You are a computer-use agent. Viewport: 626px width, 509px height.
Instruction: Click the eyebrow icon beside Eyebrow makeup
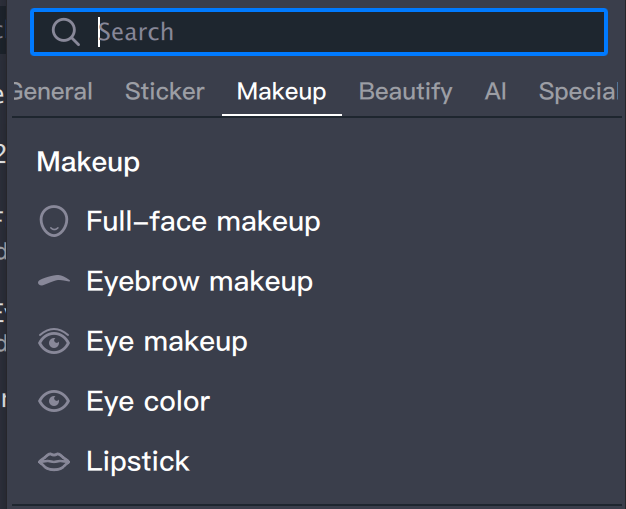pos(54,282)
